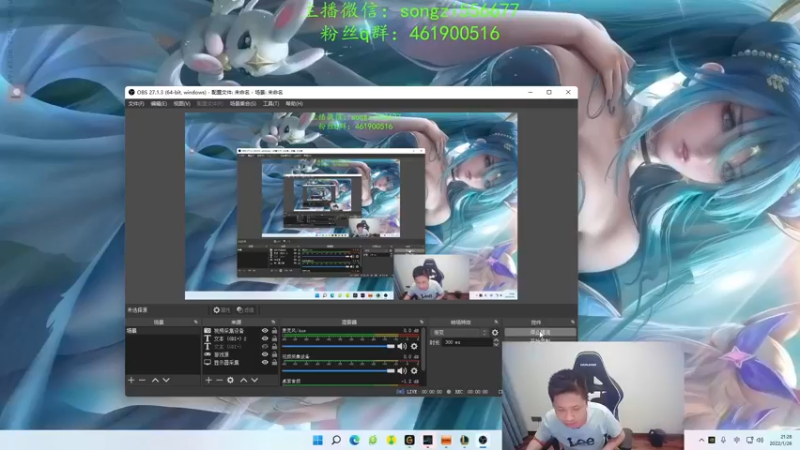The height and width of the screenshot is (450, 800).
Task: Mute the video capture device audio
Action: [x=402, y=371]
